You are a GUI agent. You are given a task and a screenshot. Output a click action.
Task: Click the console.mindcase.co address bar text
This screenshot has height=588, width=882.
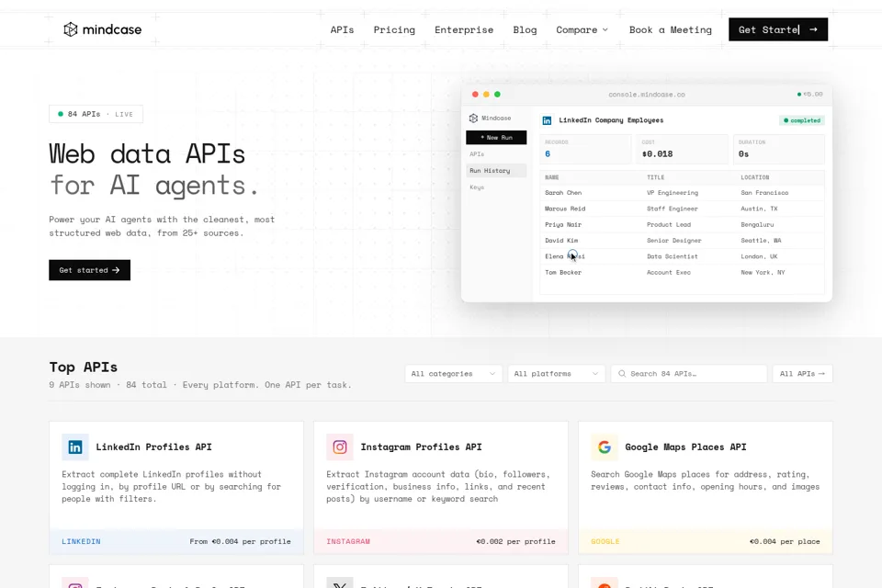coord(647,95)
